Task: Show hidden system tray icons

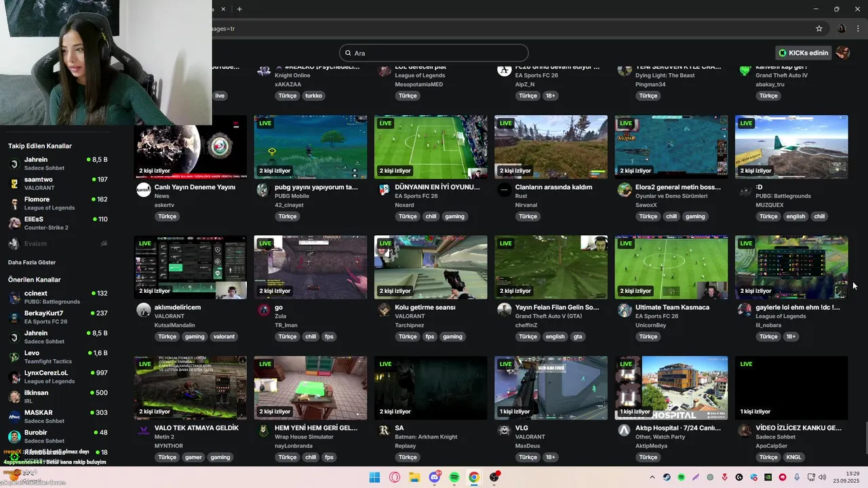Action: click(652, 477)
